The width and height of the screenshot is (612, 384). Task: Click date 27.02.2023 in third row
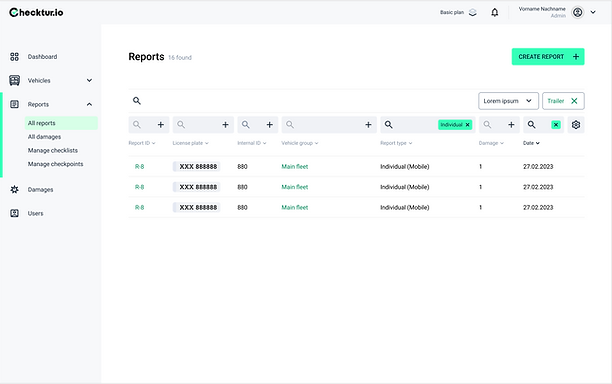[x=538, y=207]
